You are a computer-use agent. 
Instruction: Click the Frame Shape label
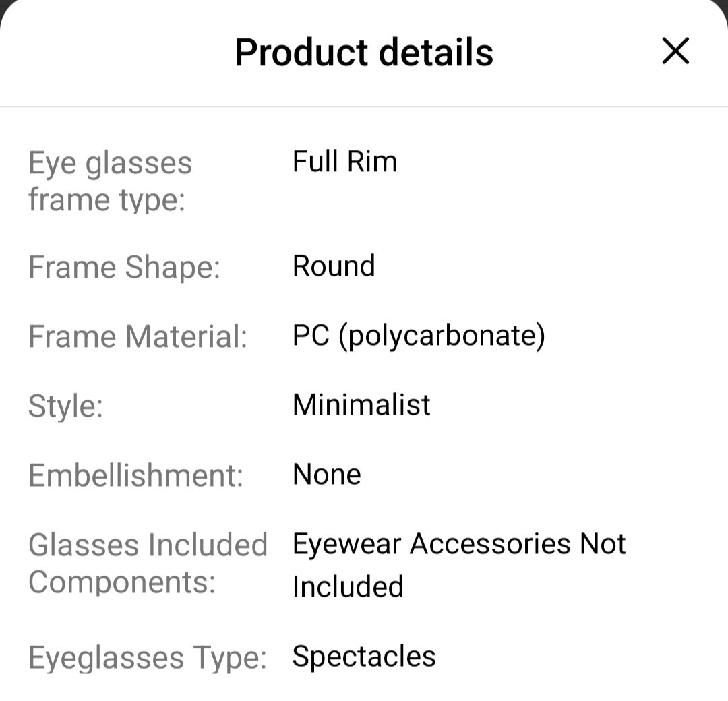pos(124,268)
